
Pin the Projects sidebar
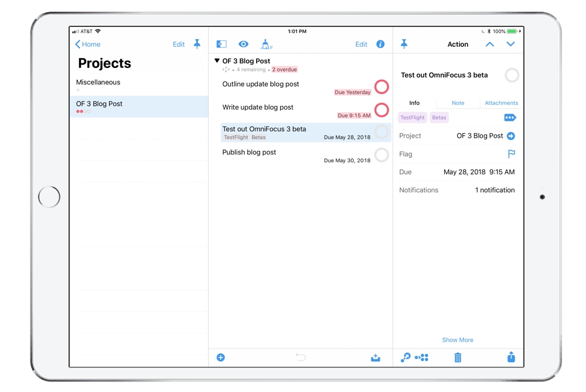pos(197,44)
